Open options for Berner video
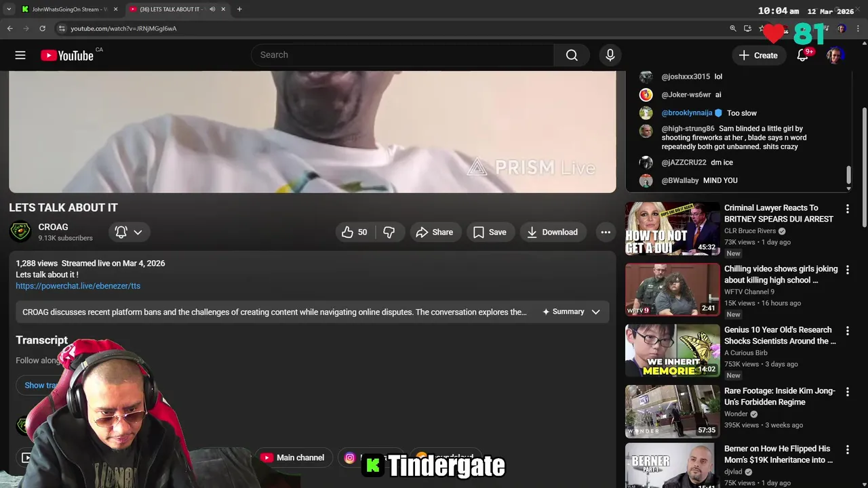This screenshot has height=488, width=868. 847,449
